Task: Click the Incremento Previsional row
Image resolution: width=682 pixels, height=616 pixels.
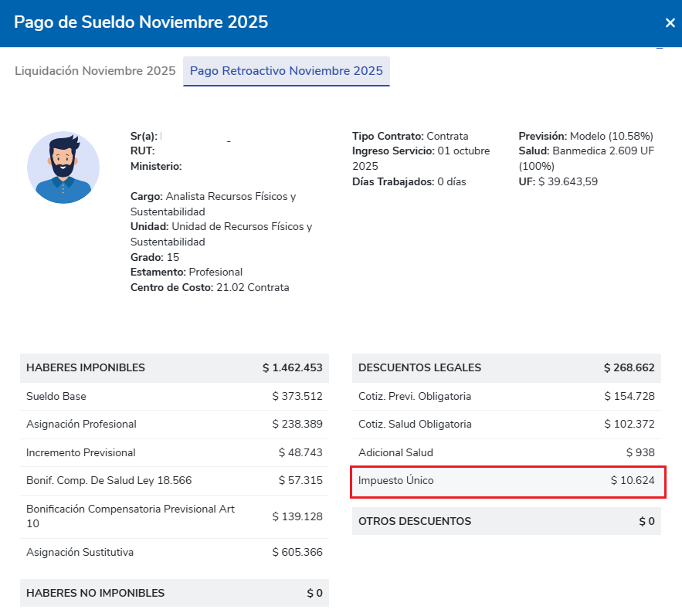Action: click(174, 452)
